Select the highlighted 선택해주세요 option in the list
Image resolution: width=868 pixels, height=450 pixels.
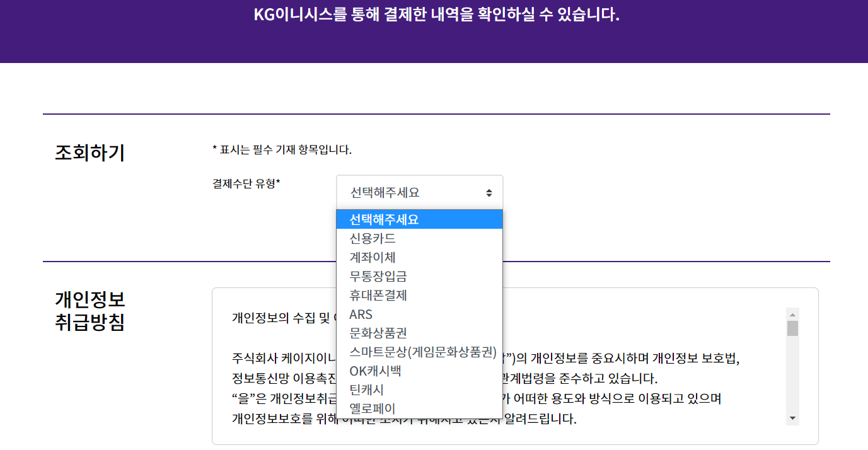419,219
